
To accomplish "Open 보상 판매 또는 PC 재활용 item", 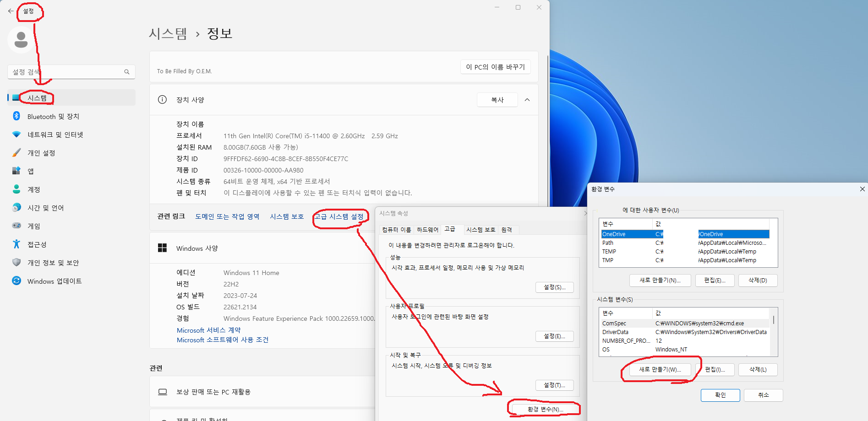I will pyautogui.click(x=262, y=392).
